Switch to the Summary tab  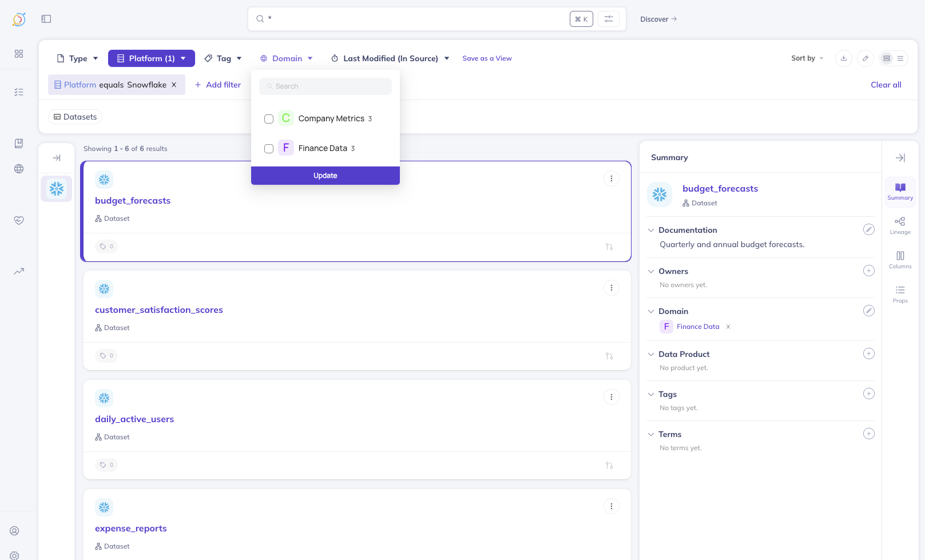[x=900, y=192]
